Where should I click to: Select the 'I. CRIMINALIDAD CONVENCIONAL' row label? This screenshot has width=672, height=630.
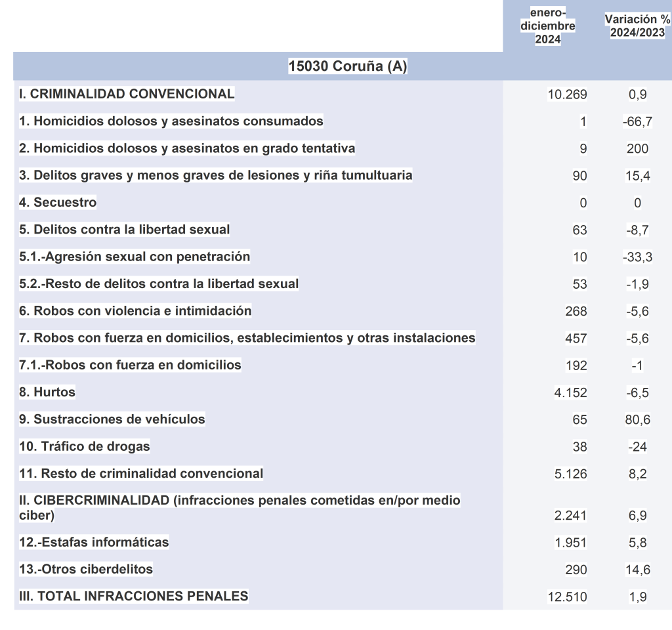127,94
